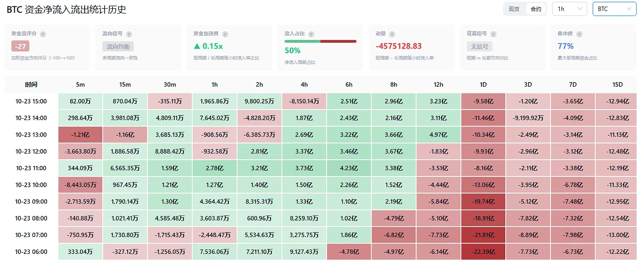Open the BTC coin selector dropdown
This screenshot has width=644, height=260.
(x=614, y=9)
